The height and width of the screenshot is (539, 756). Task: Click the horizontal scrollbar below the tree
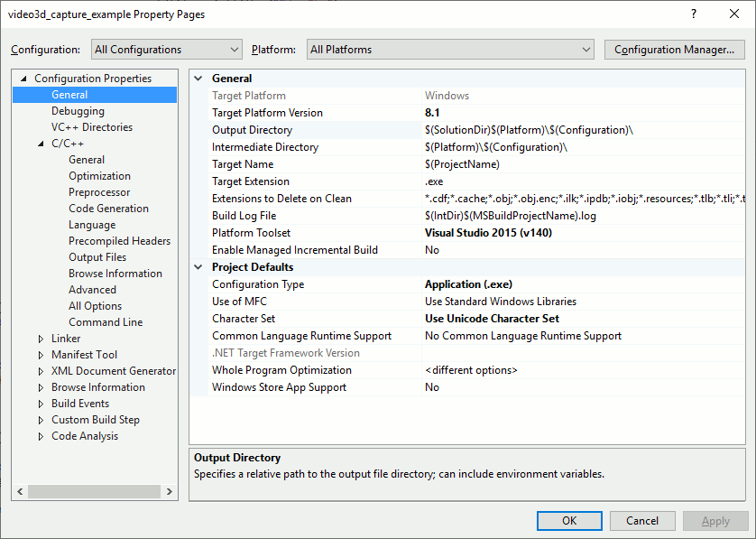point(94,491)
